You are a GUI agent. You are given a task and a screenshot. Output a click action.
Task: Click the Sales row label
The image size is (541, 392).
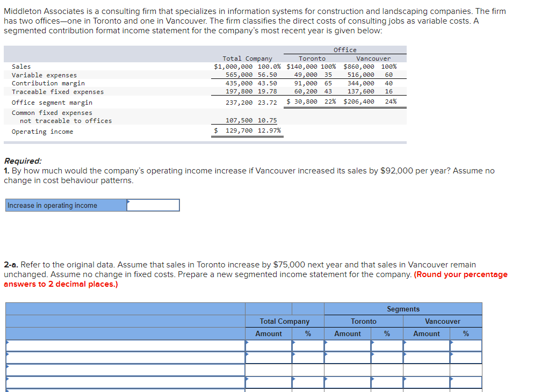point(21,67)
